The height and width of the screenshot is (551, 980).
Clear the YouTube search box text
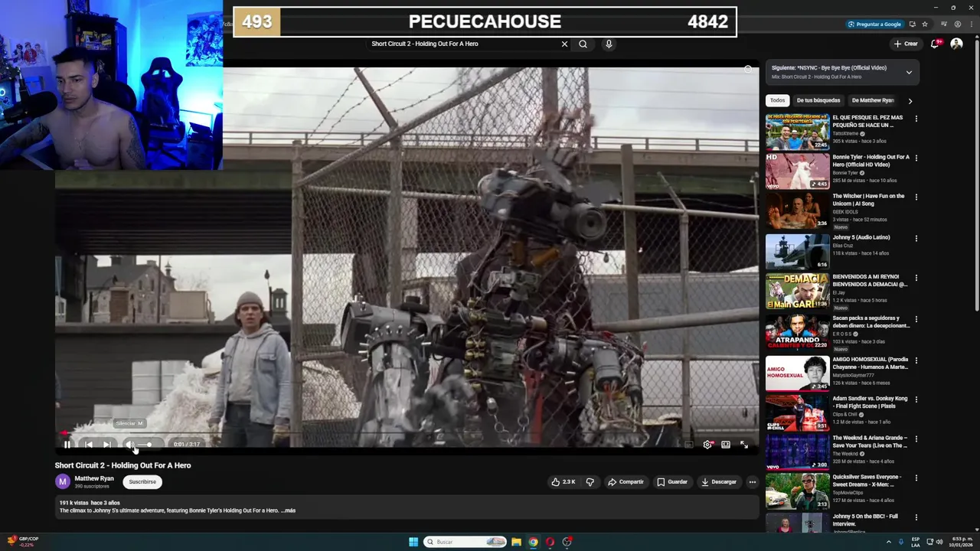point(565,44)
